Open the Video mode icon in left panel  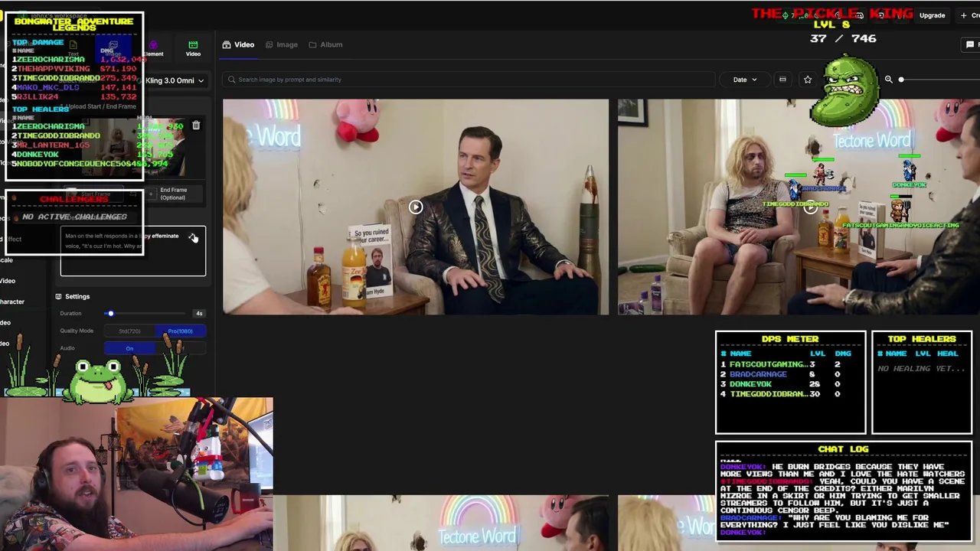[193, 48]
